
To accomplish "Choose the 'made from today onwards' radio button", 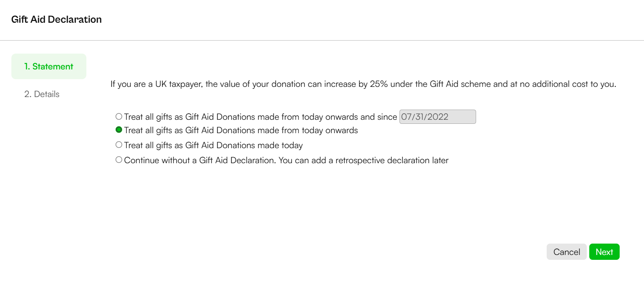I will point(119,130).
